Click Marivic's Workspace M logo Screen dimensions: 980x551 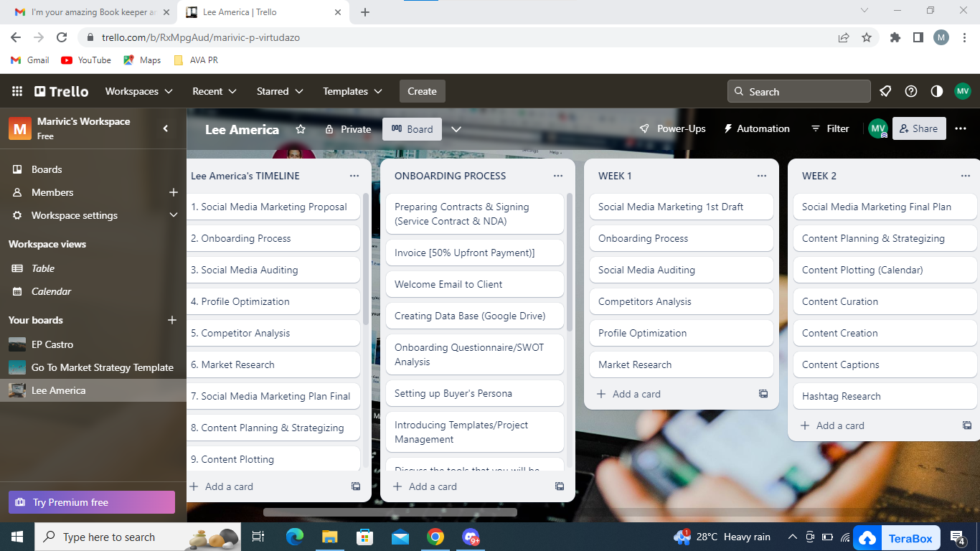tap(20, 128)
